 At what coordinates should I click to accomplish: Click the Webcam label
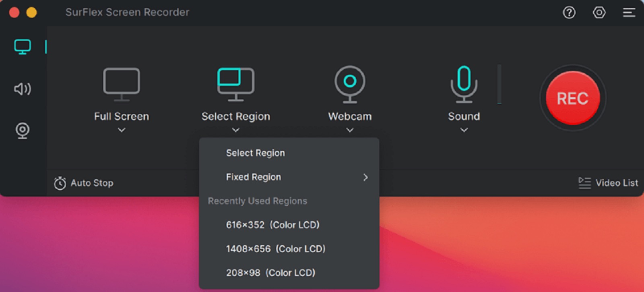(350, 116)
